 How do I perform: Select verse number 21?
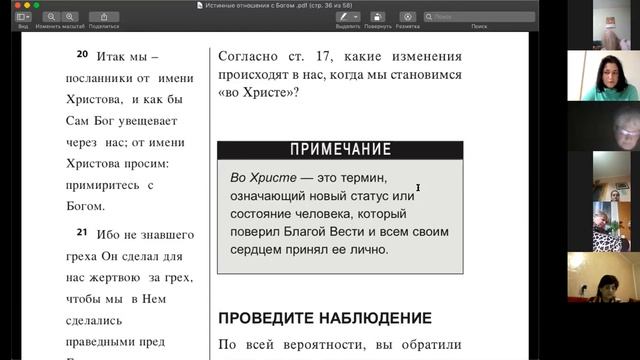pyautogui.click(x=82, y=232)
